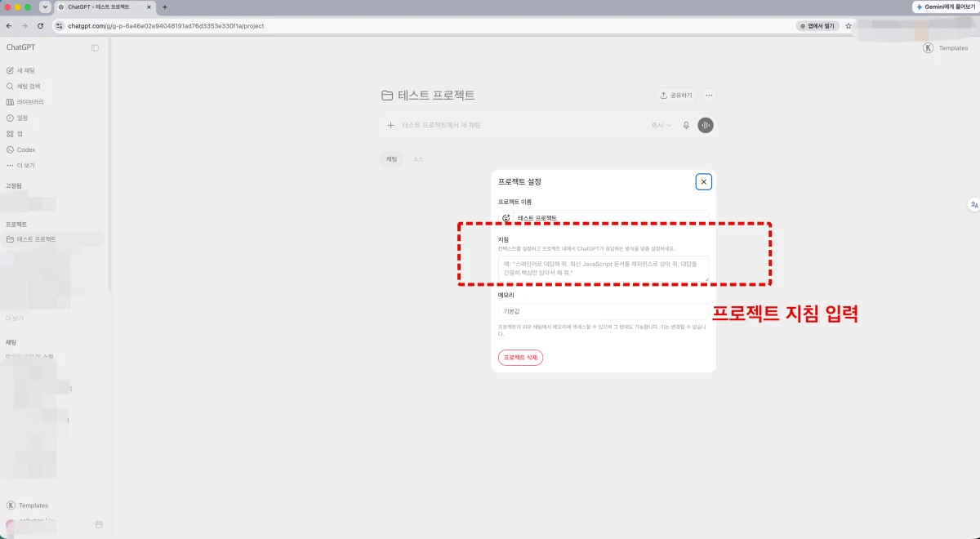Image resolution: width=980 pixels, height=539 pixels.
Task: Click the 프로젝트 삭제 delete button
Action: tap(520, 358)
